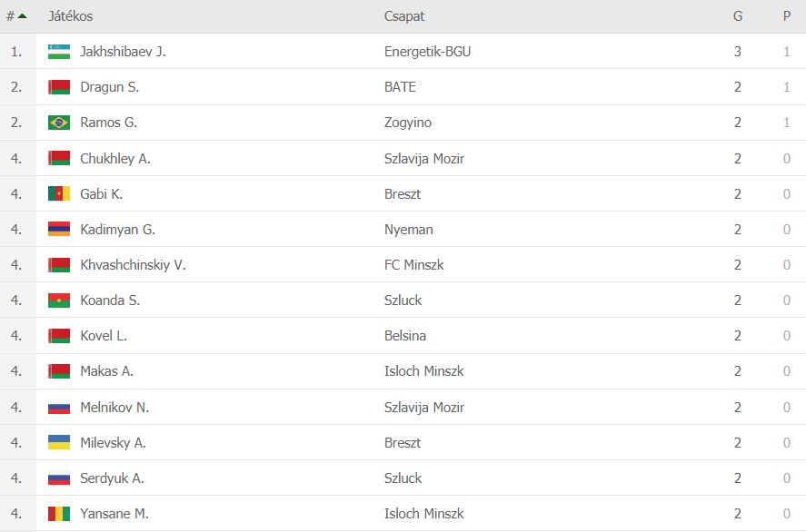Sort by the Csapat column header

tap(404, 16)
